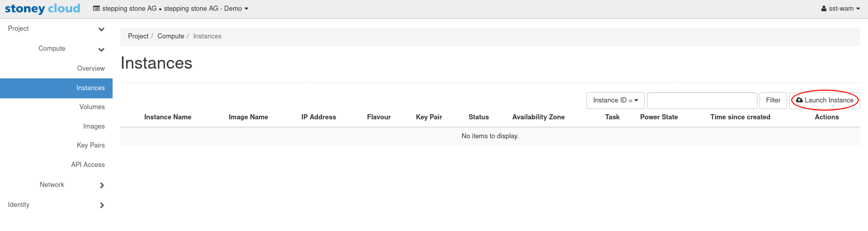Click the user icon beside sst-wam
This screenshot has height=231, width=868.
[823, 9]
